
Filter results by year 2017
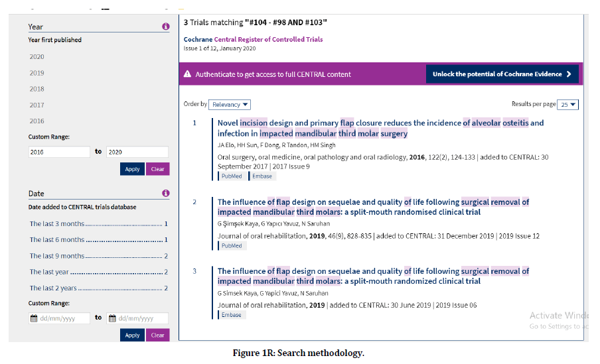pos(37,105)
